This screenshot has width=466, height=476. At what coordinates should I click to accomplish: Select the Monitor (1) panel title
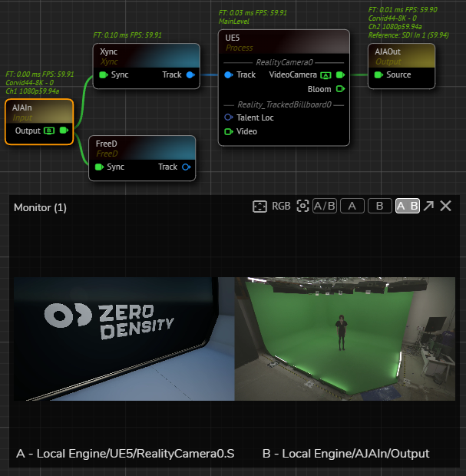point(40,207)
